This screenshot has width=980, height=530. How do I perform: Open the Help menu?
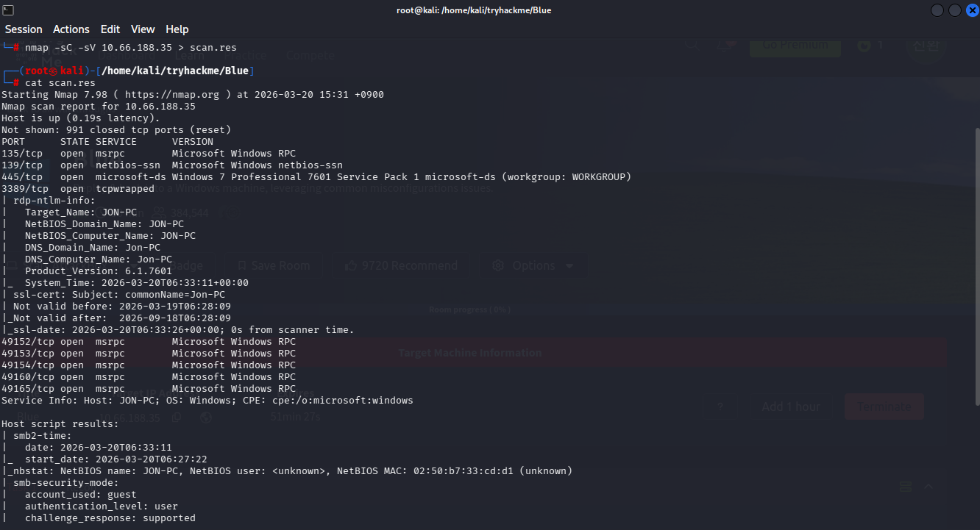[x=177, y=29]
